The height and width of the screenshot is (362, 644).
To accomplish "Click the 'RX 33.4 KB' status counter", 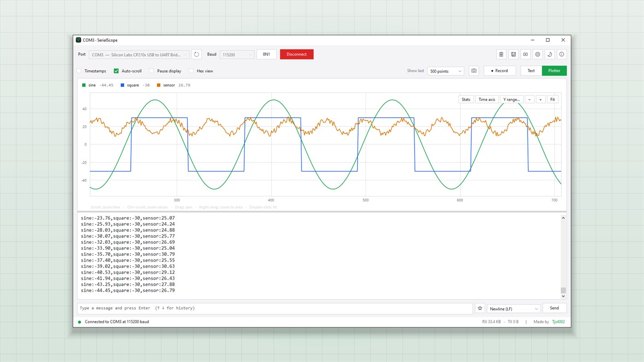I will click(x=491, y=322).
